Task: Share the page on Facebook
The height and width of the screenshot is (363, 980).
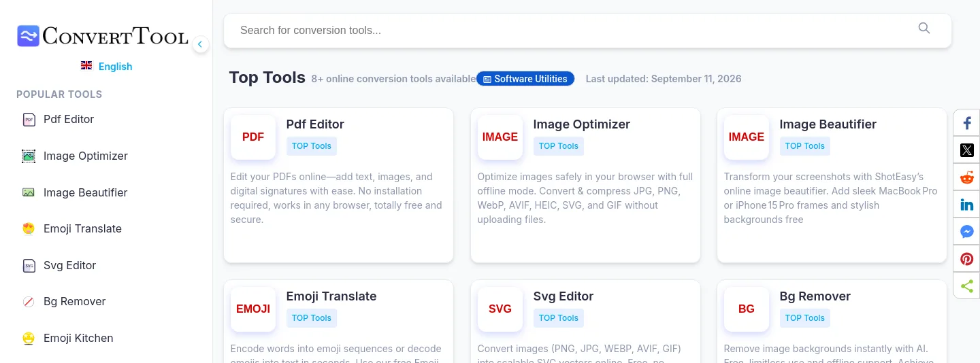Action: 967,123
